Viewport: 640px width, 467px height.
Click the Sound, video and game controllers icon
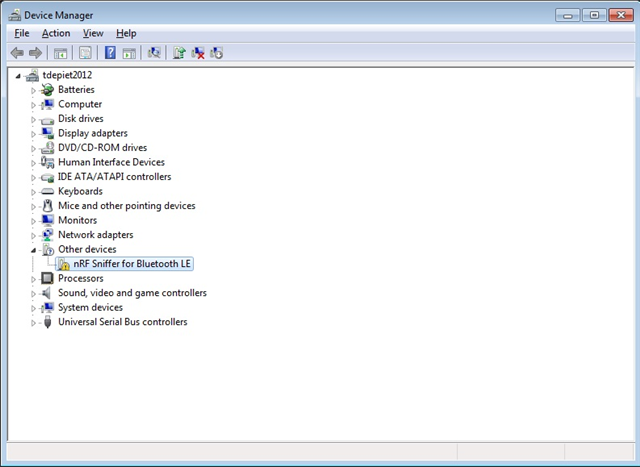pos(47,293)
